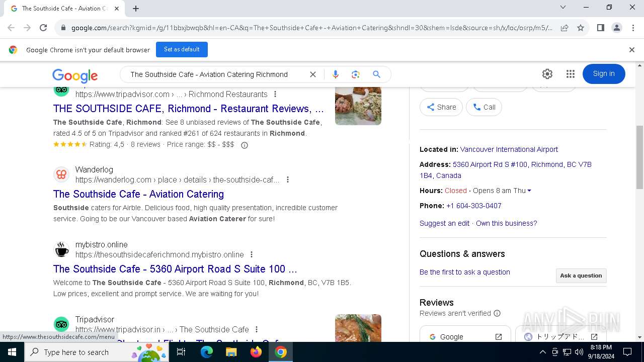This screenshot has width=644, height=362.
Task: Sign in to Google
Action: [x=604, y=74]
